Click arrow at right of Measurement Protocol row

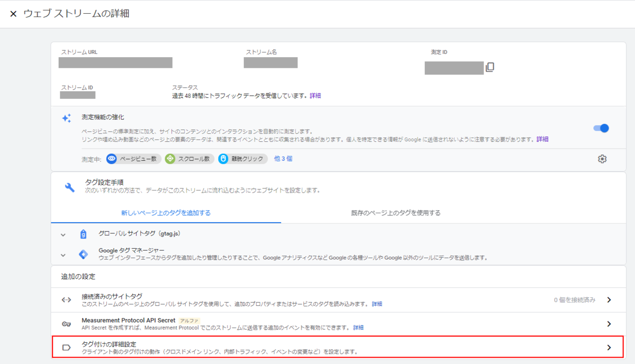609,324
